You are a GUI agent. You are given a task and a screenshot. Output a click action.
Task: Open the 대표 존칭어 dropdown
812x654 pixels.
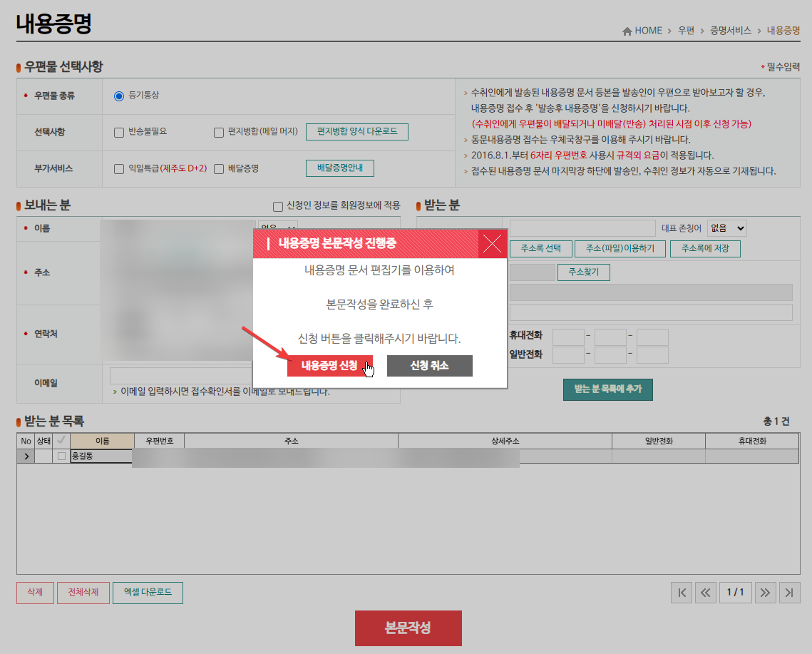(727, 228)
